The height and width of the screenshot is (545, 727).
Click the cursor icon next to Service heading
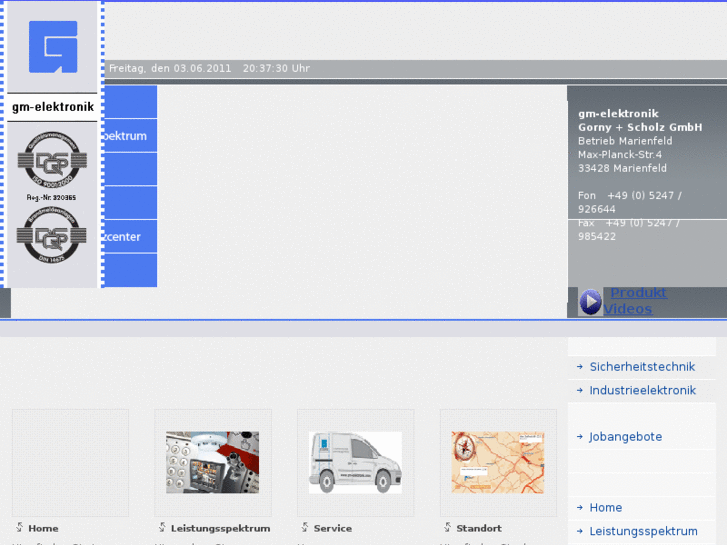[x=305, y=527]
